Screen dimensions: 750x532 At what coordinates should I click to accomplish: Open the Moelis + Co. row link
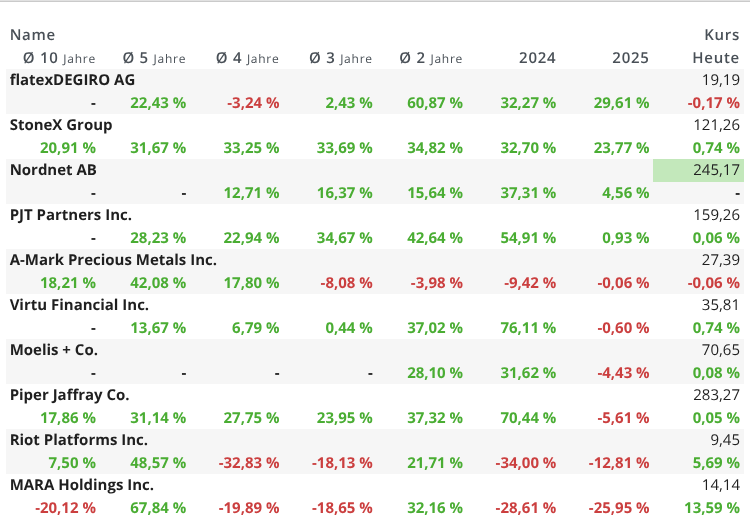(x=56, y=350)
